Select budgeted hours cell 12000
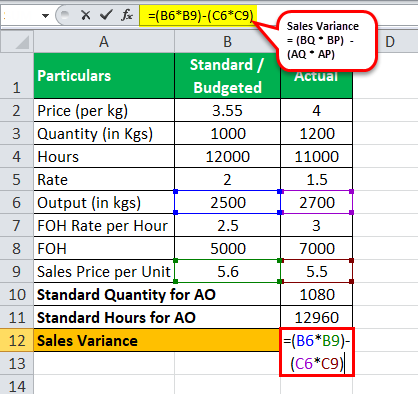The width and height of the screenshot is (418, 394). (227, 156)
